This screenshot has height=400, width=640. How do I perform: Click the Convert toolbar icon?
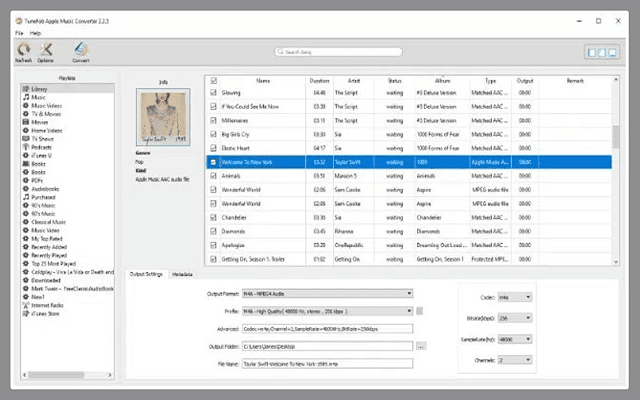click(80, 50)
